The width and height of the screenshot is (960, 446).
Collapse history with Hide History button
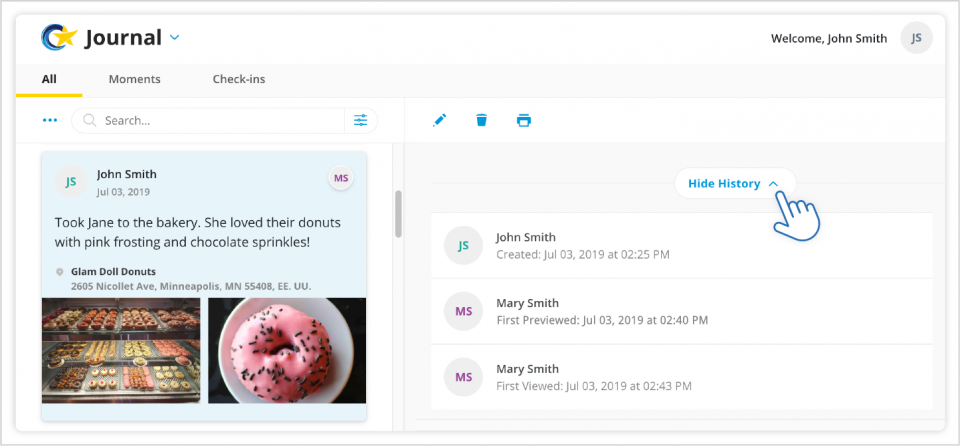pos(734,183)
